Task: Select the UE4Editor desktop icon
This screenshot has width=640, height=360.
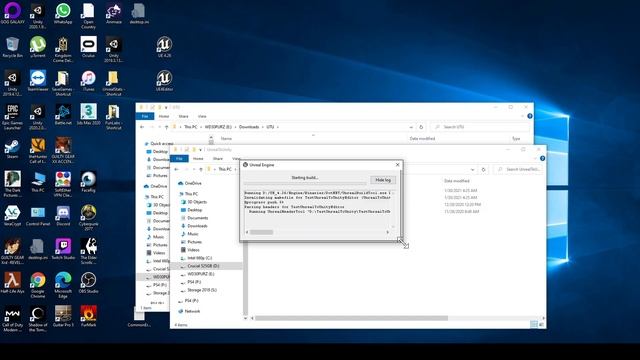Action: [164, 80]
